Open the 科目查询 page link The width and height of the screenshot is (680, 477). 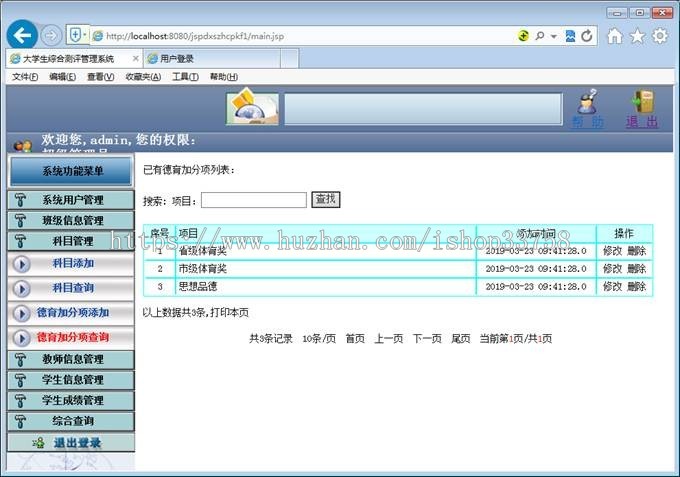click(x=73, y=288)
